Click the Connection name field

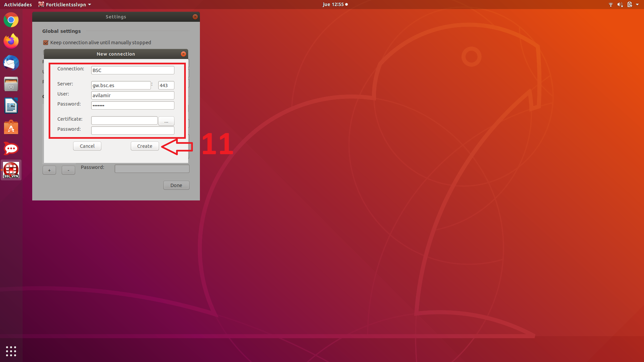(x=132, y=70)
